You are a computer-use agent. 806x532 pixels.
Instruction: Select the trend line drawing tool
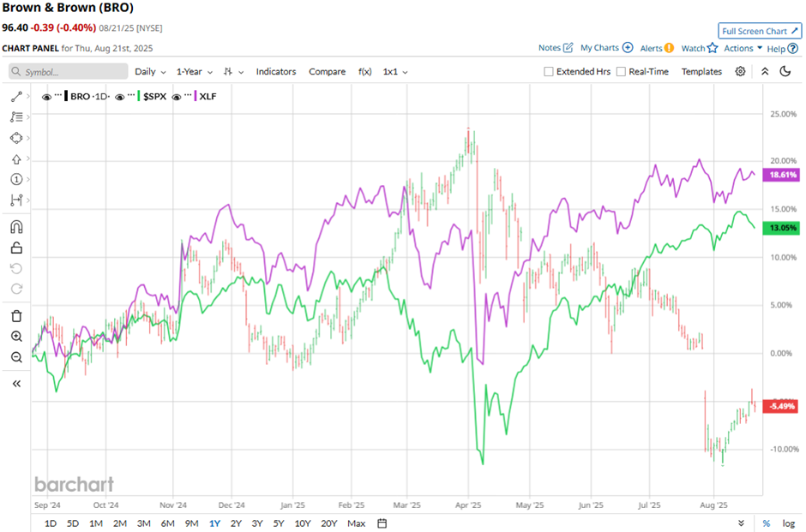point(16,97)
